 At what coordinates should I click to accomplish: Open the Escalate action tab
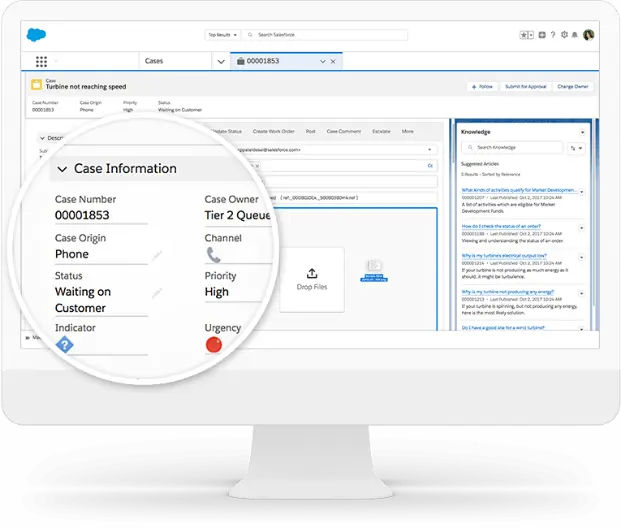(x=381, y=131)
